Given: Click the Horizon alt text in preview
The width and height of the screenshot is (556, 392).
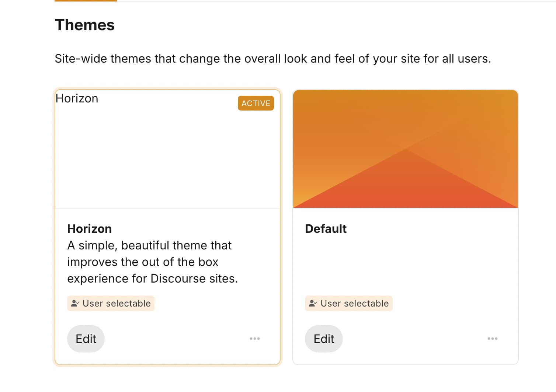Looking at the screenshot, I should click(77, 98).
